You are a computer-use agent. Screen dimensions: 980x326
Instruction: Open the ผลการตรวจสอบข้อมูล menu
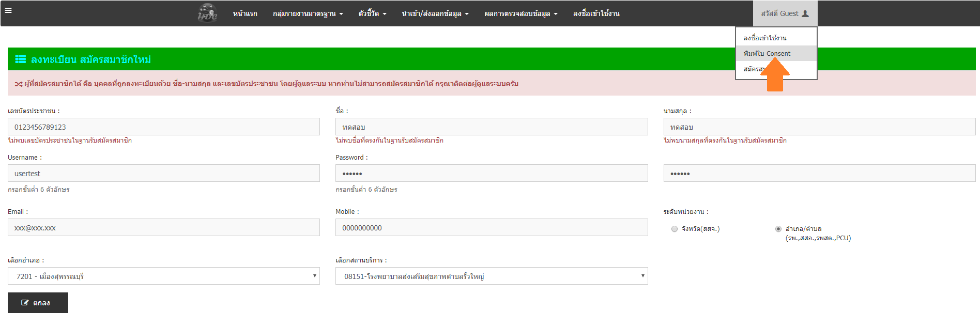coord(520,13)
